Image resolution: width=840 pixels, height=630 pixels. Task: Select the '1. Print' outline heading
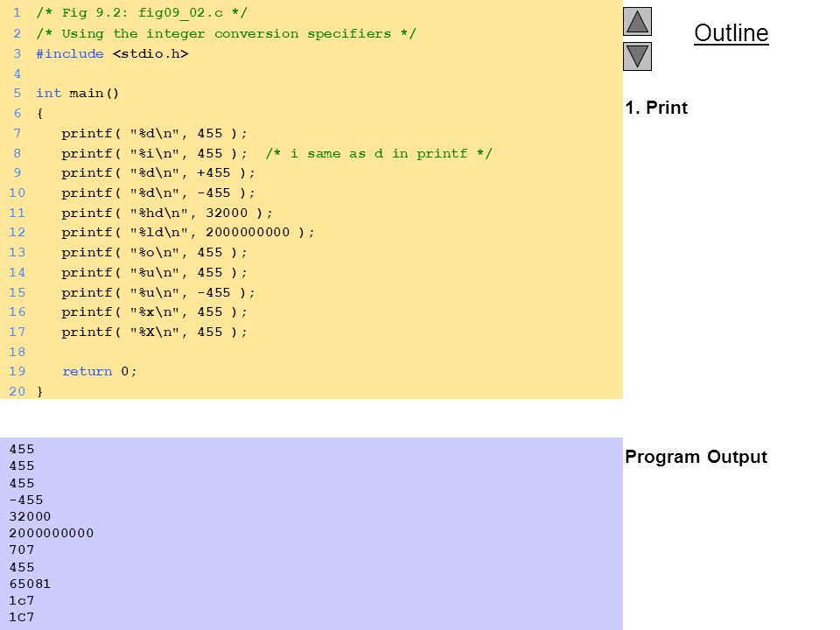pos(656,107)
